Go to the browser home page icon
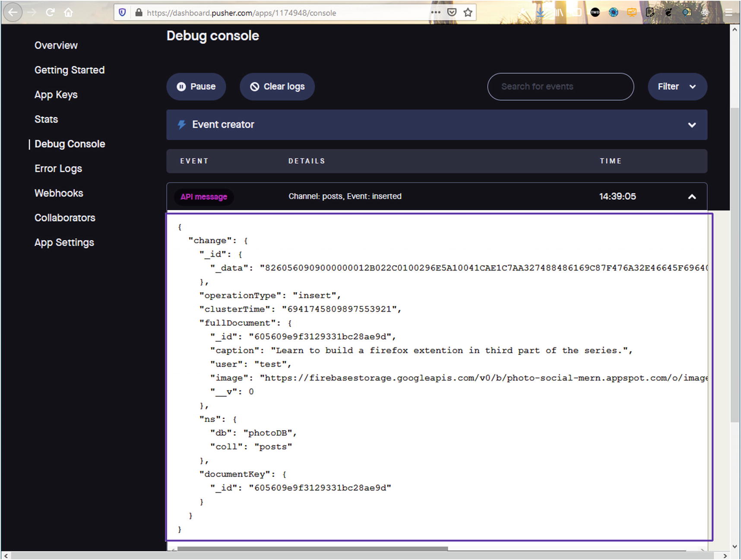The width and height of the screenshot is (741, 560). click(x=68, y=13)
